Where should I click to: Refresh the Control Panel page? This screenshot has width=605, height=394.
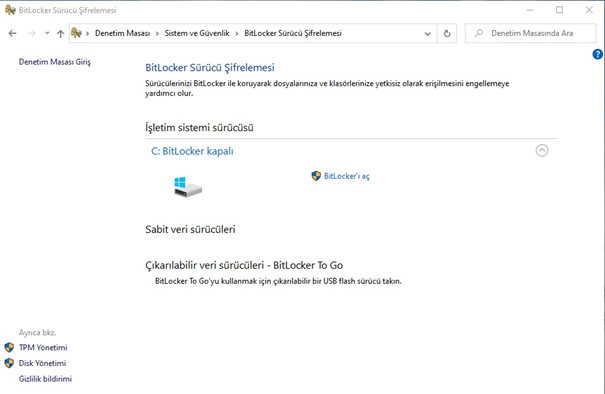tap(447, 34)
